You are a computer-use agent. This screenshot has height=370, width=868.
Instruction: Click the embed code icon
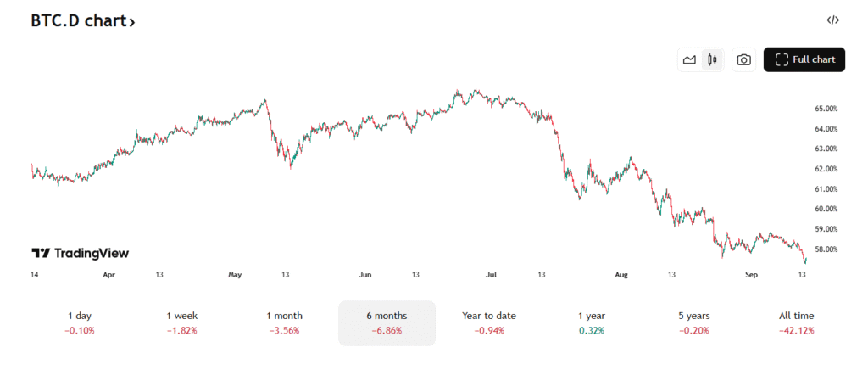tap(833, 20)
